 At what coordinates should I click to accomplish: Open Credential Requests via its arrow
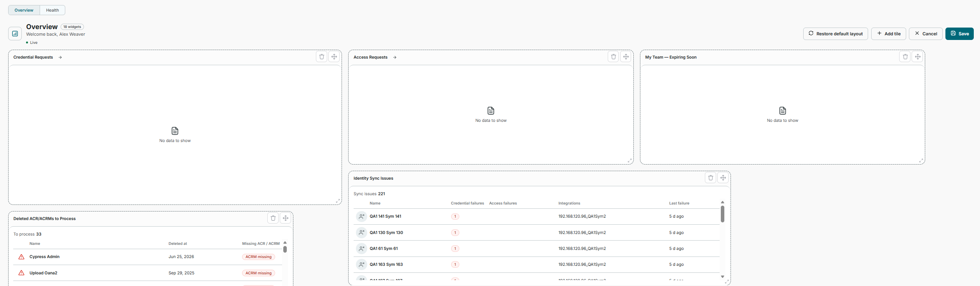click(x=60, y=57)
